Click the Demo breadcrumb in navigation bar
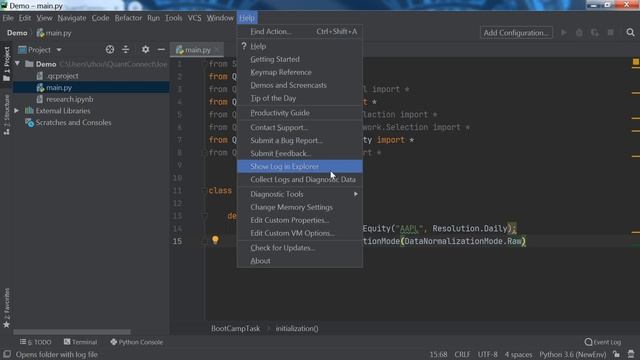 (17, 33)
